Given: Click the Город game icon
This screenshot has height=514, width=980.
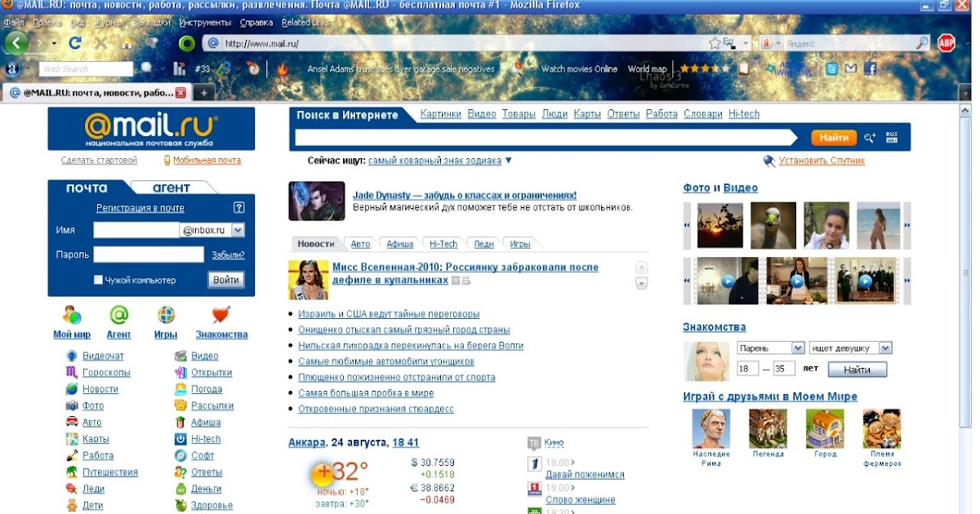Looking at the screenshot, I should 825,428.
